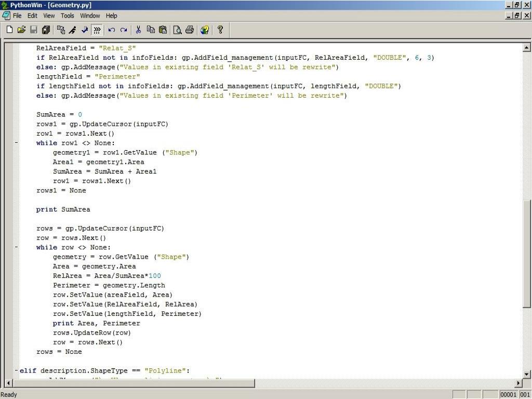Open Print Preview with the magnifier page icon
Viewport: 532px width, 399px height.
[178, 30]
